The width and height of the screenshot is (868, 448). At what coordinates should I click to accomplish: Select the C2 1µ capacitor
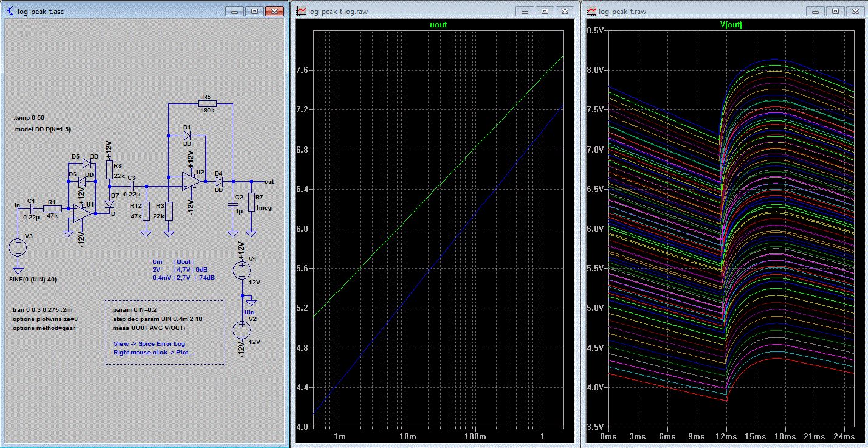click(x=232, y=205)
